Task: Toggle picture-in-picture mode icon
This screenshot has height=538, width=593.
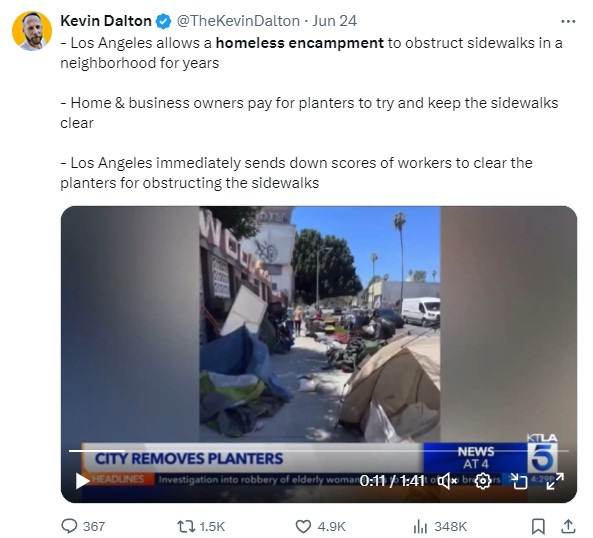Action: pos(519,481)
